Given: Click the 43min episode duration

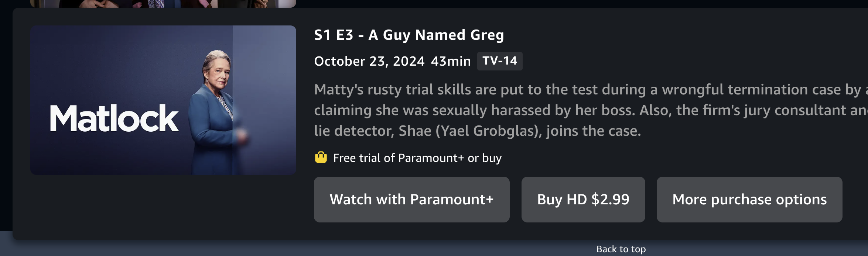Looking at the screenshot, I should click(x=451, y=61).
